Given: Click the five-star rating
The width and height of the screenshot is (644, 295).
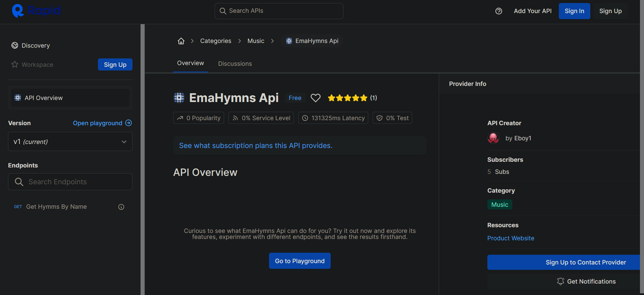Looking at the screenshot, I should click(x=347, y=98).
